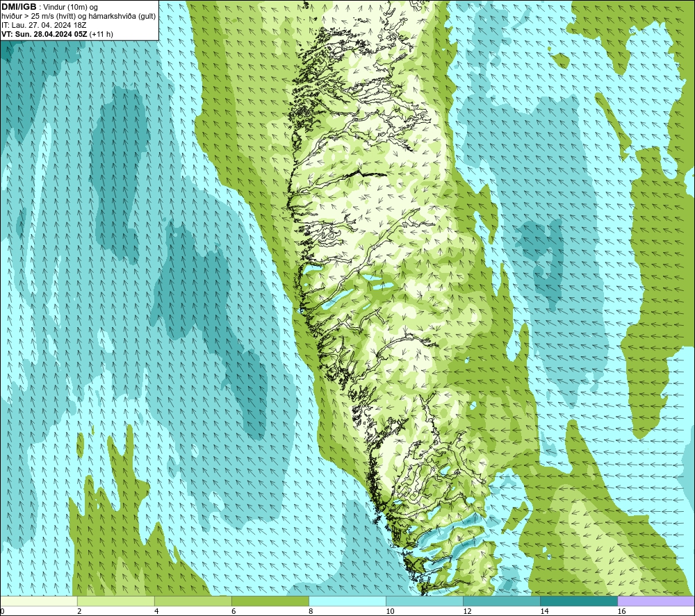Image resolution: width=695 pixels, height=616 pixels.
Task: Click the pale yellow 0–2 m/s legend swatch
Action: pyautogui.click(x=39, y=601)
